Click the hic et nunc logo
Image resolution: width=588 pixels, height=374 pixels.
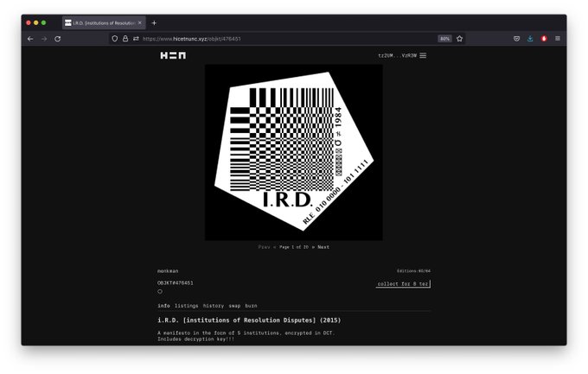173,55
